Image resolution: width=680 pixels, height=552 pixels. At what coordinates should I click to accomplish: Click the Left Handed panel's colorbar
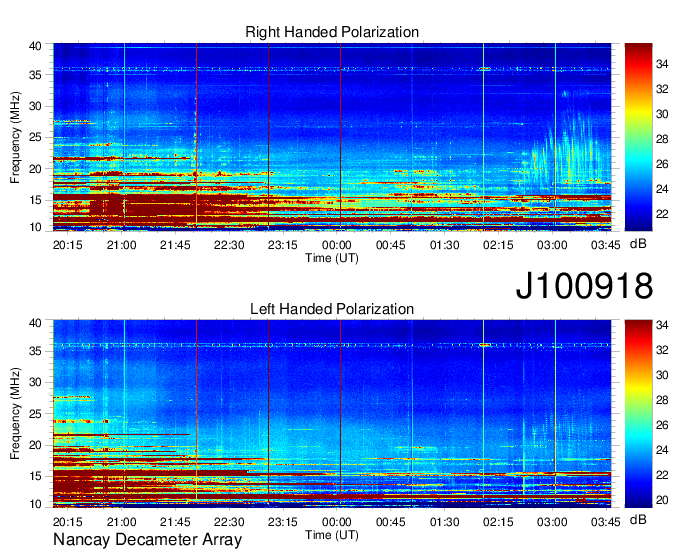pyautogui.click(x=638, y=414)
